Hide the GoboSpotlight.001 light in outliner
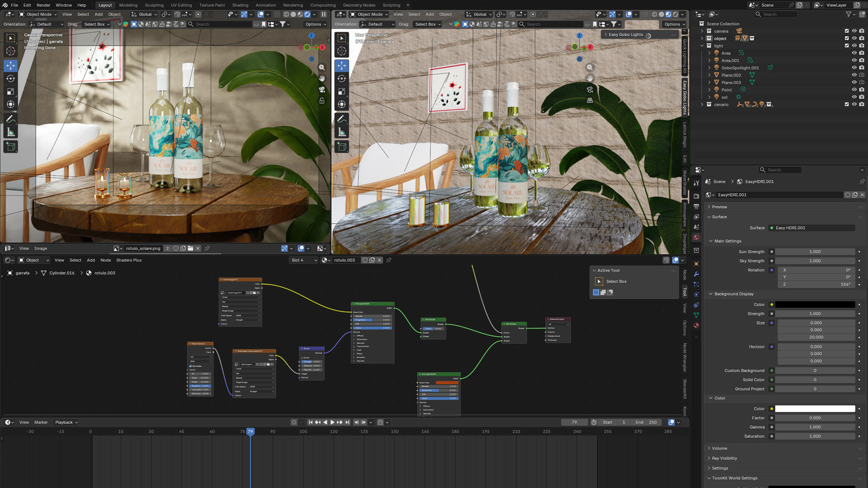The height and width of the screenshot is (488, 868). coord(854,68)
